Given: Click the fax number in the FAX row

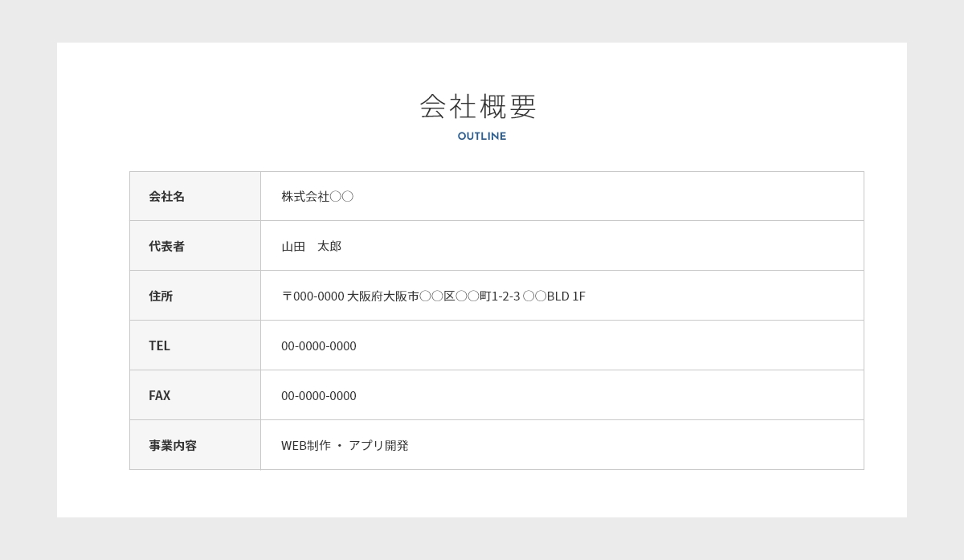Looking at the screenshot, I should pos(318,395).
